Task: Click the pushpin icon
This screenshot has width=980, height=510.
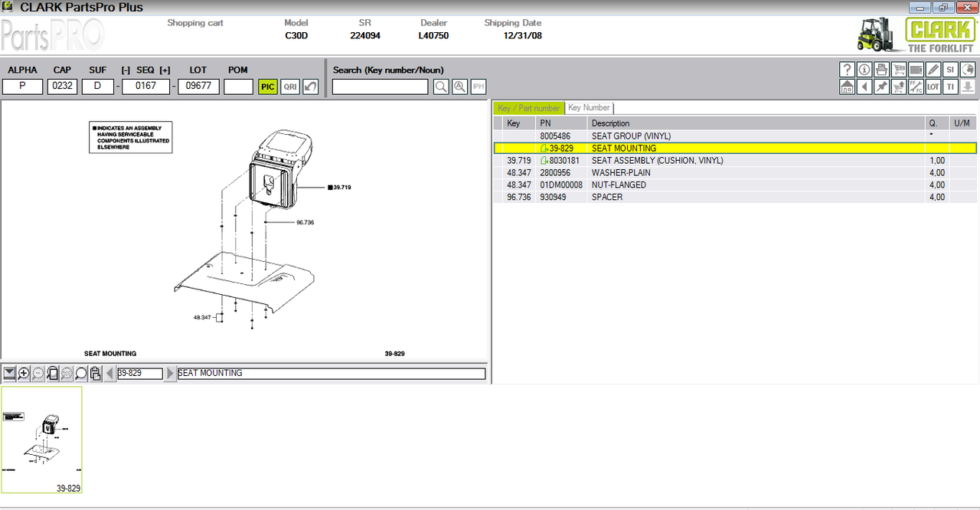Action: coord(882,87)
